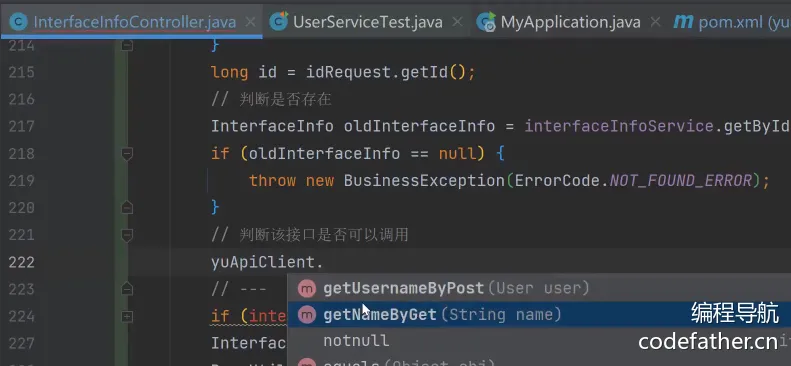Click line number 217 in the gutter
This screenshot has width=791, height=366.
[21, 126]
